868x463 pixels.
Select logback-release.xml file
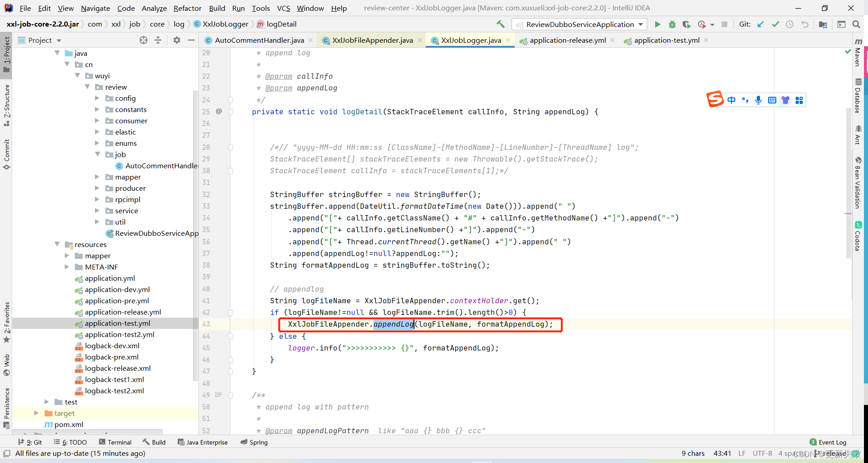point(117,368)
